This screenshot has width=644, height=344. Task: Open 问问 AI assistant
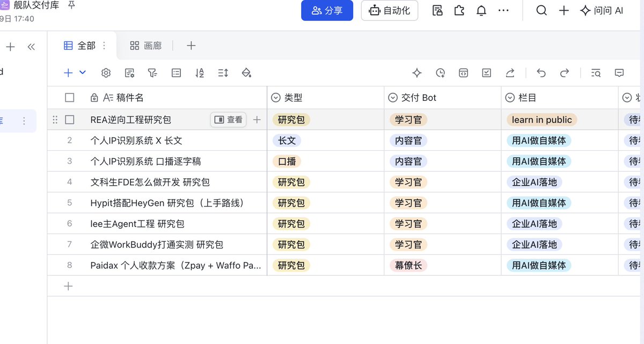tap(602, 11)
